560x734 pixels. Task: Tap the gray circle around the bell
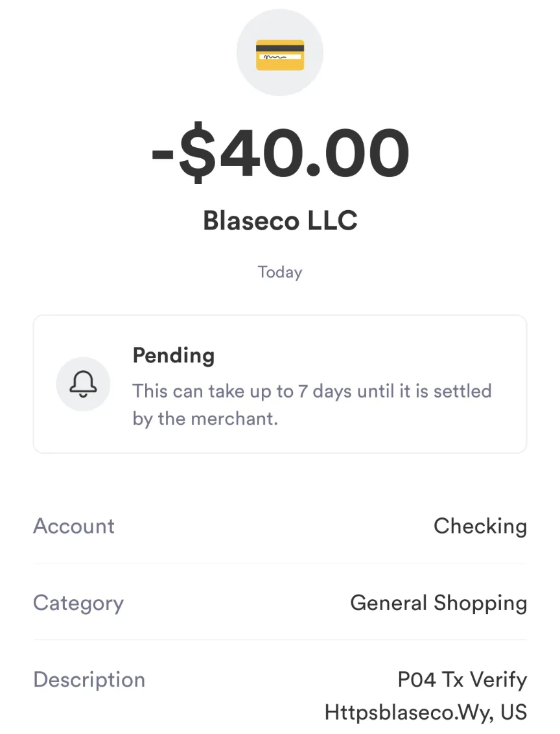[83, 384]
